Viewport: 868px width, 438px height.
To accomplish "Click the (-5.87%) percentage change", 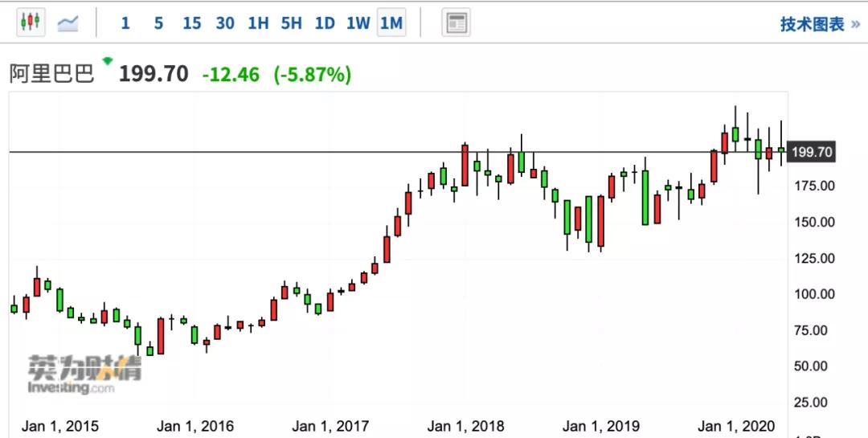I will pos(312,74).
